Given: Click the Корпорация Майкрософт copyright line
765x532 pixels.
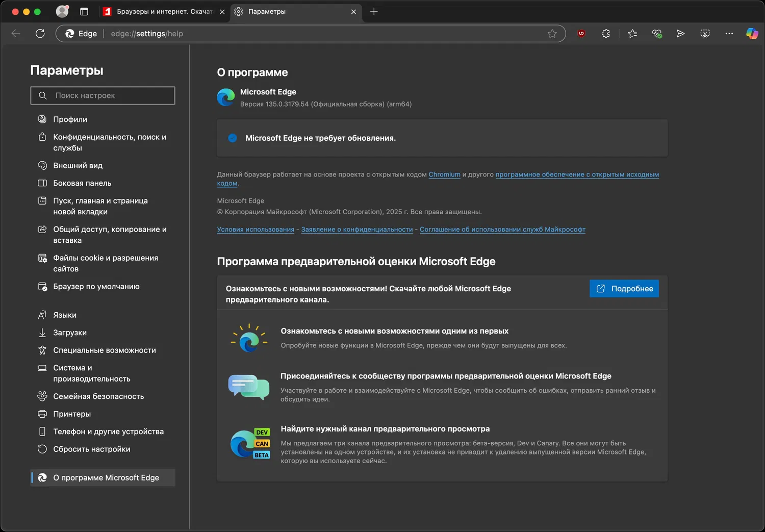Looking at the screenshot, I should point(349,212).
